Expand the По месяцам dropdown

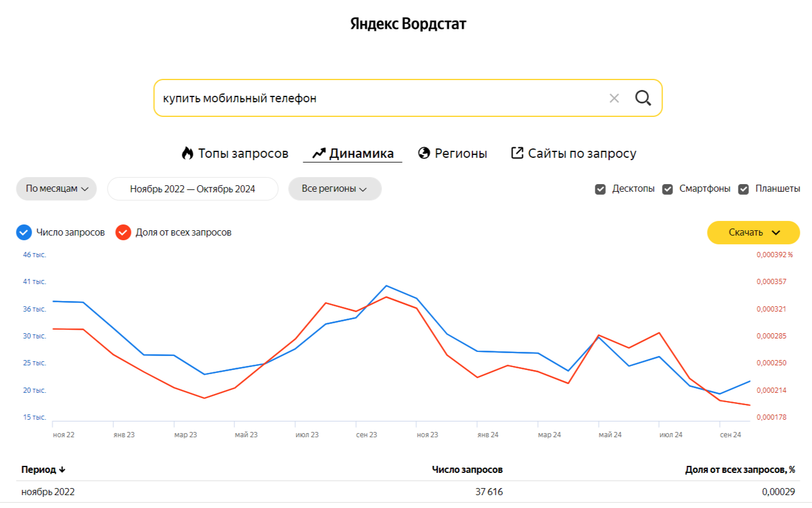tap(57, 189)
